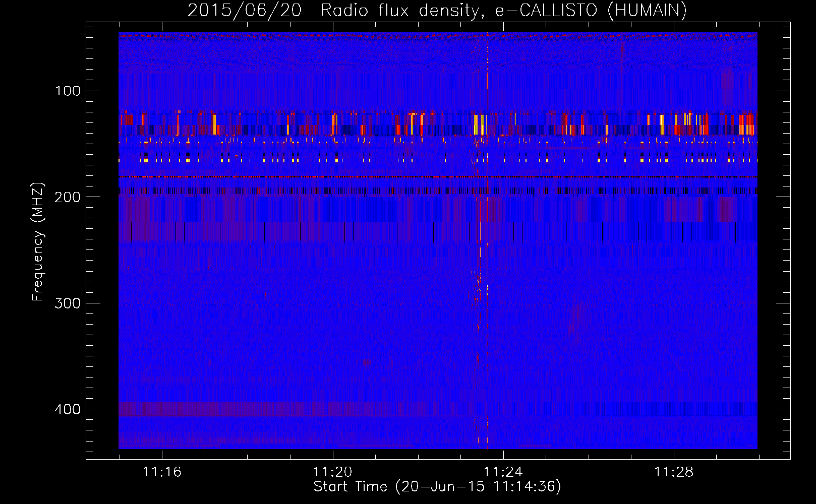Image resolution: width=816 pixels, height=504 pixels.
Task: Click the '11:24' time tick label
Action: point(503,472)
